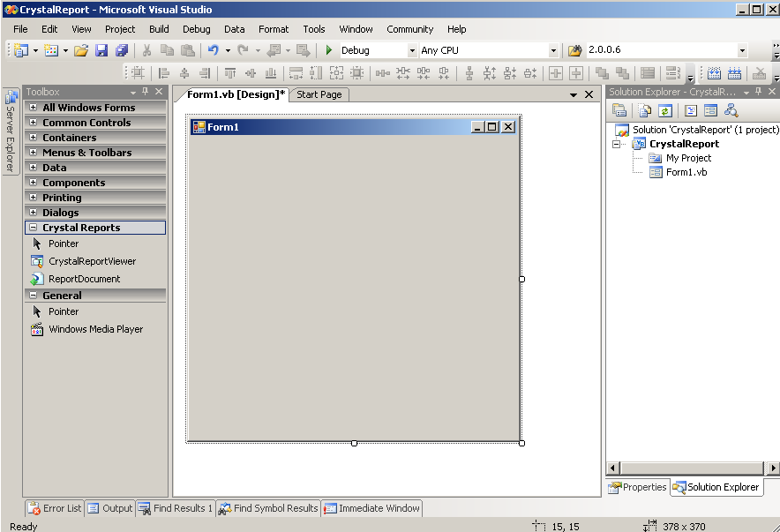Switch to the Properties panel tab

(638, 487)
